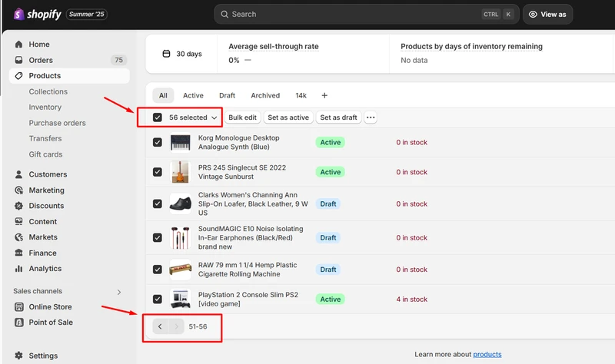Uncheck SoundMAGIC E10 Earphones product
The height and width of the screenshot is (364, 615).
(158, 237)
